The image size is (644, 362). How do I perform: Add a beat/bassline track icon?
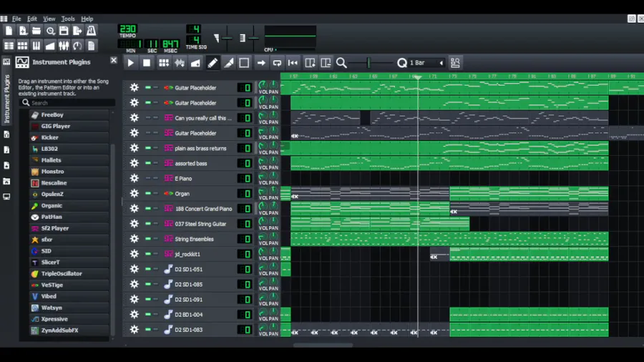coord(163,63)
